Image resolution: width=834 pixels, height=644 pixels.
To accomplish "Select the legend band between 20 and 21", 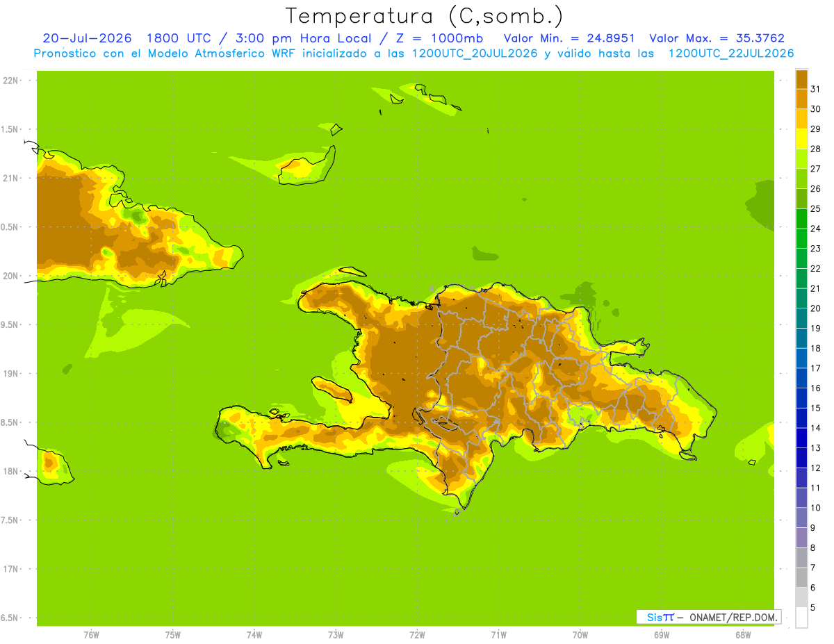I will pos(801,298).
